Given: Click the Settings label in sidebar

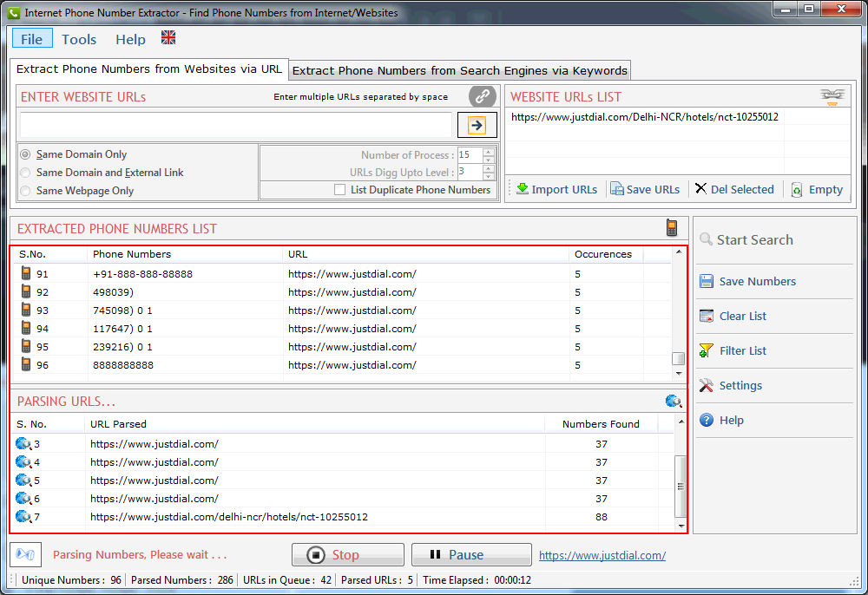Looking at the screenshot, I should click(740, 385).
